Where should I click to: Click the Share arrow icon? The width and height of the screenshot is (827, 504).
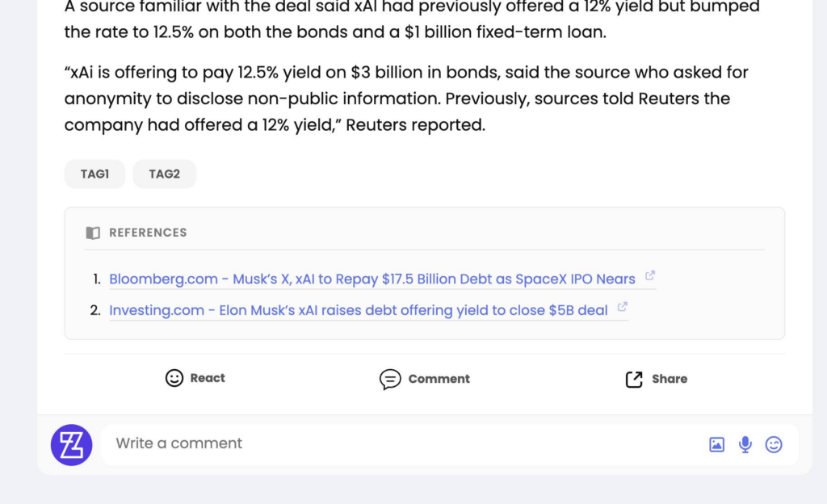click(x=634, y=379)
